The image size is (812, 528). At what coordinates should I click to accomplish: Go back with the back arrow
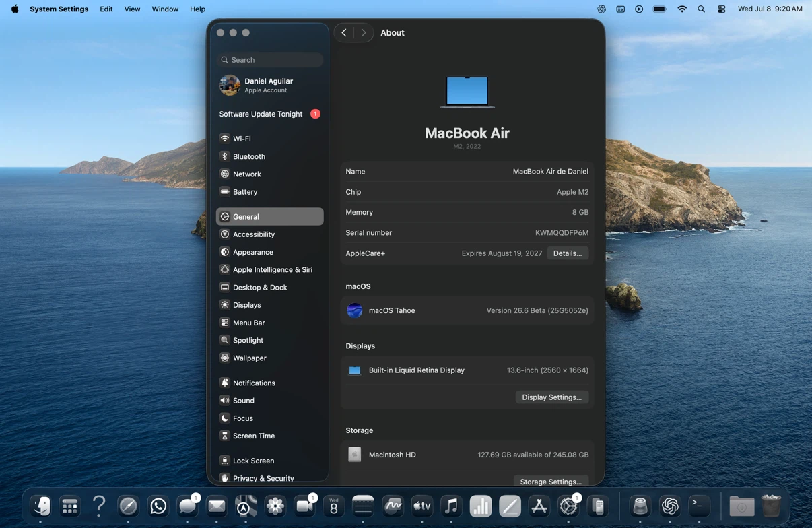[344, 32]
